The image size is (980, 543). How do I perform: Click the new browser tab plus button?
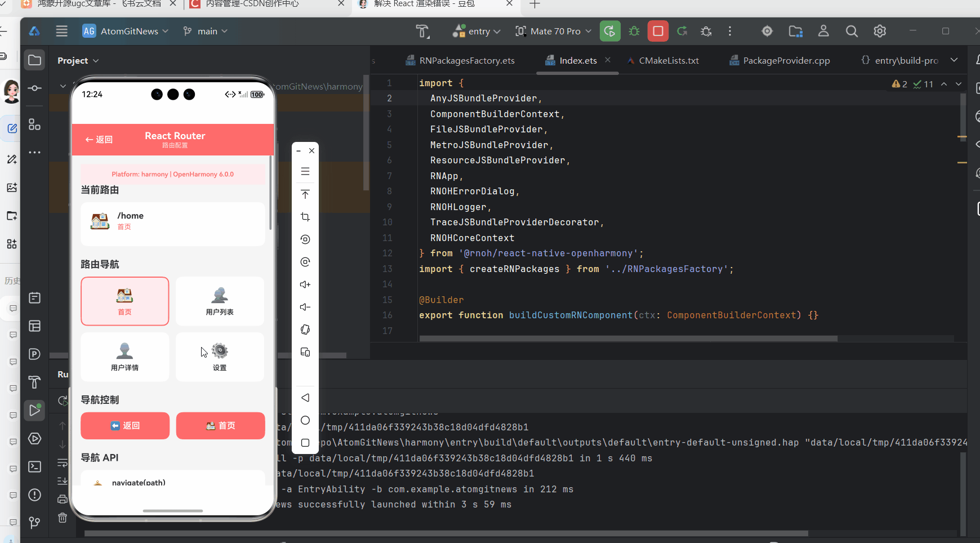coord(534,5)
